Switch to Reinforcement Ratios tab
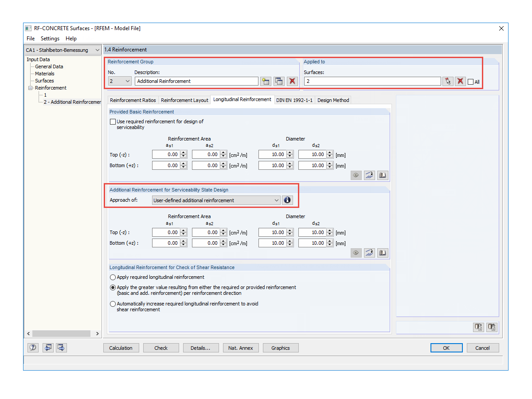 133,100
